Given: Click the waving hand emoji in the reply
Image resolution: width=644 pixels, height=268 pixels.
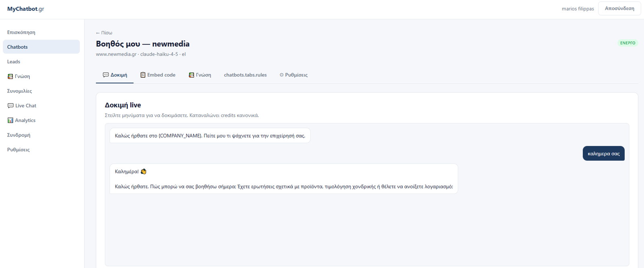Looking at the screenshot, I should 143,171.
